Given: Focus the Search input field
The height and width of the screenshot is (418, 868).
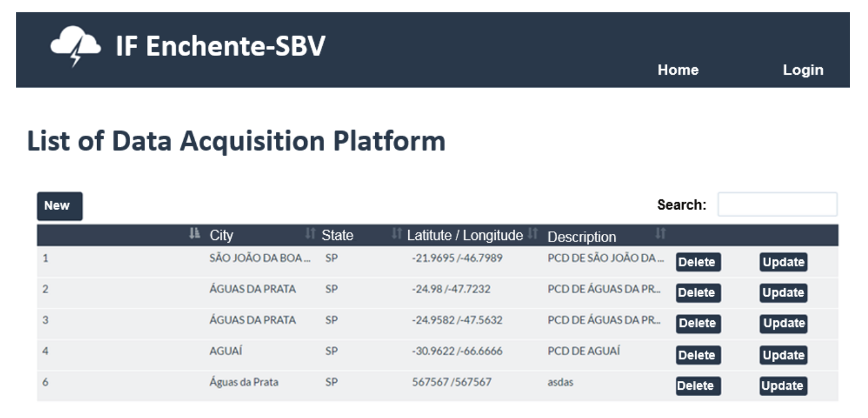Looking at the screenshot, I should [x=777, y=205].
